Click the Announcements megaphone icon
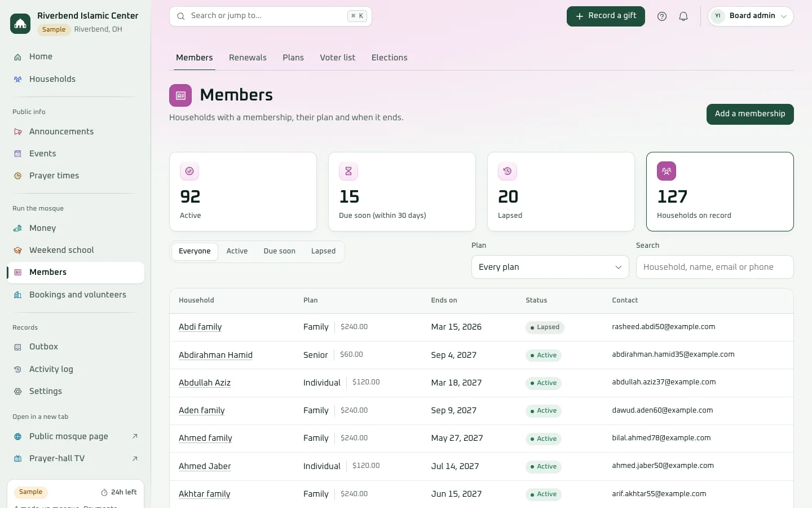812x508 pixels. click(x=18, y=132)
